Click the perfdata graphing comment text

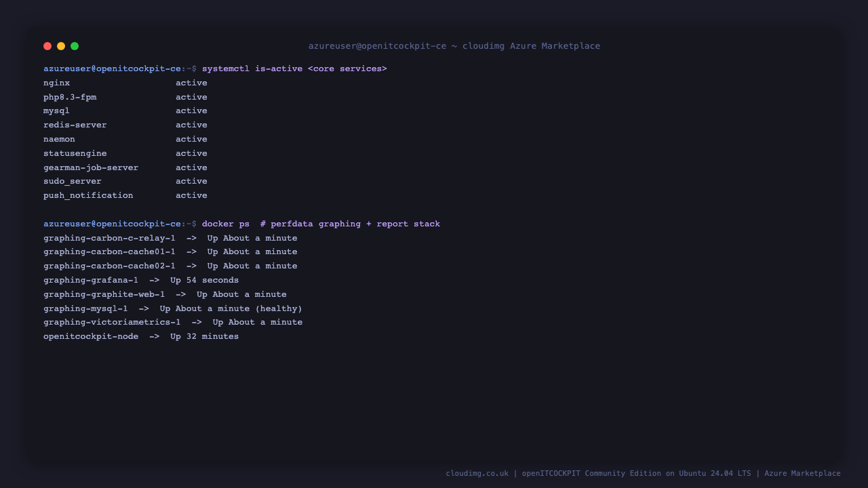[x=350, y=224]
